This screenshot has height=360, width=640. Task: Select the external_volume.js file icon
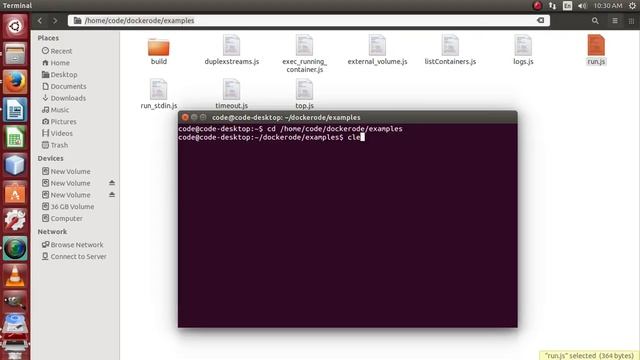pos(377,45)
